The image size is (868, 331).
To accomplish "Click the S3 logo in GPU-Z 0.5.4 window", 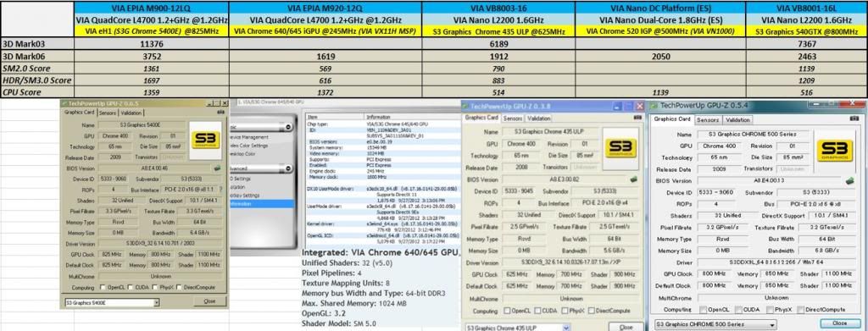I will [x=835, y=151].
